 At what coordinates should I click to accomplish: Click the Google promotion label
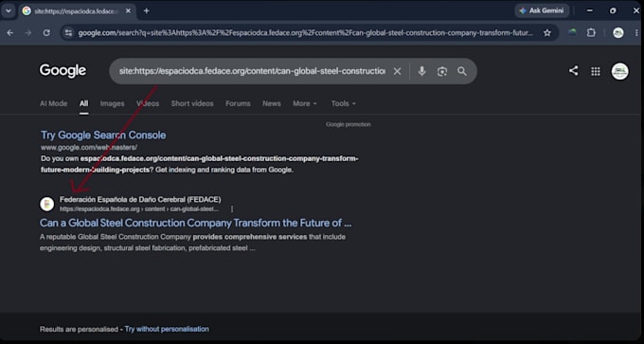pyautogui.click(x=349, y=124)
